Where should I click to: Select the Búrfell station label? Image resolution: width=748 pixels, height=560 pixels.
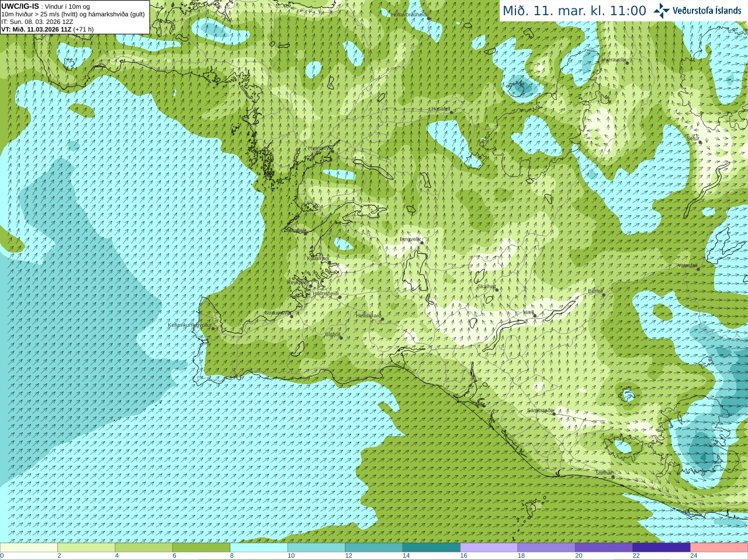click(x=595, y=291)
